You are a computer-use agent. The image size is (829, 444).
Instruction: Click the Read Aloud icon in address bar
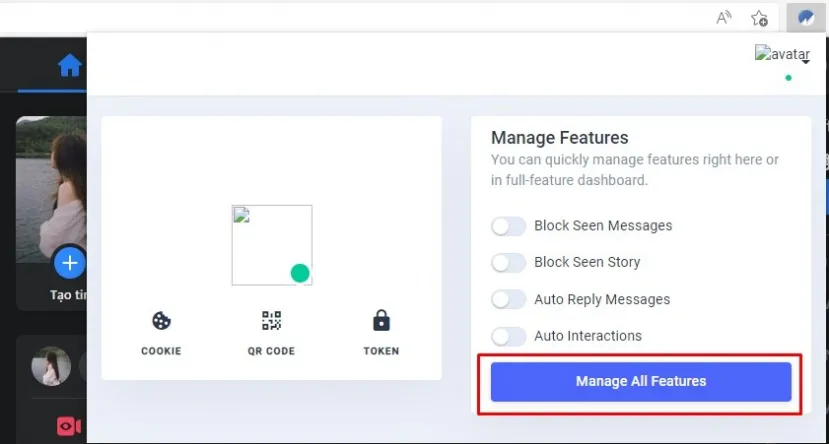coord(725,17)
